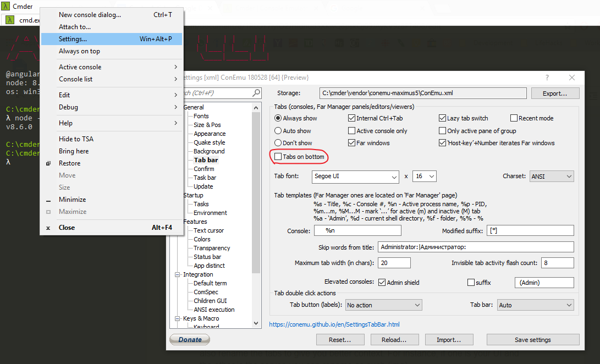Viewport: 600px width, 364px height.
Task: Select the Auto show radio button
Action: click(278, 131)
